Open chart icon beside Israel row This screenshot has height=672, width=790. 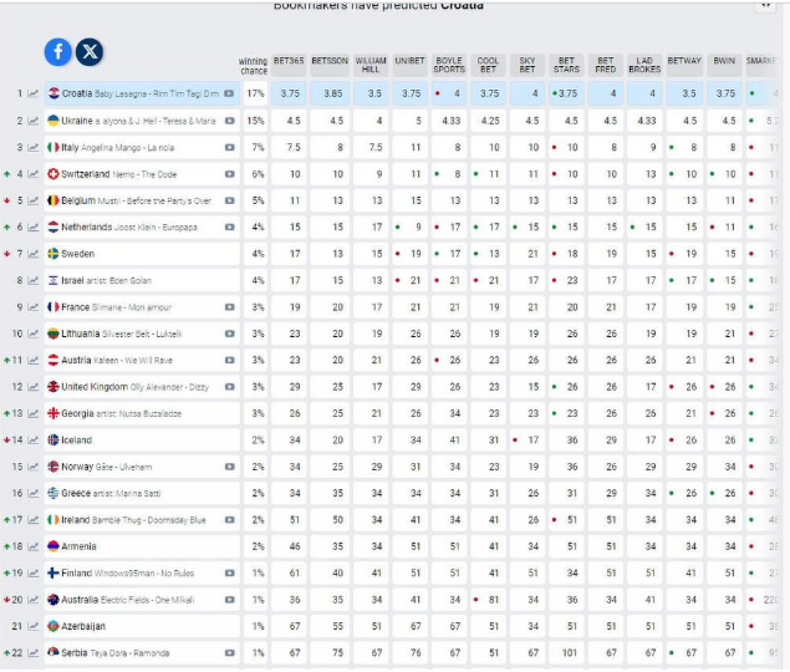click(34, 280)
